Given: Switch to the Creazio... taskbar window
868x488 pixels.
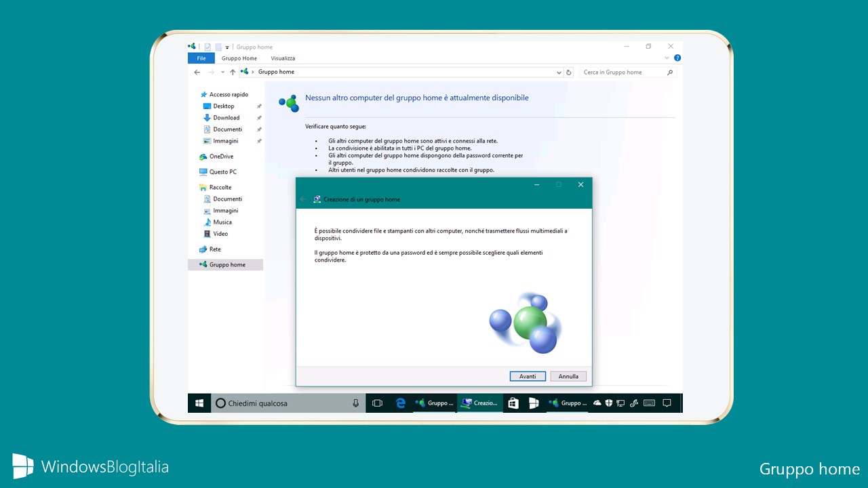Looking at the screenshot, I should pos(480,403).
